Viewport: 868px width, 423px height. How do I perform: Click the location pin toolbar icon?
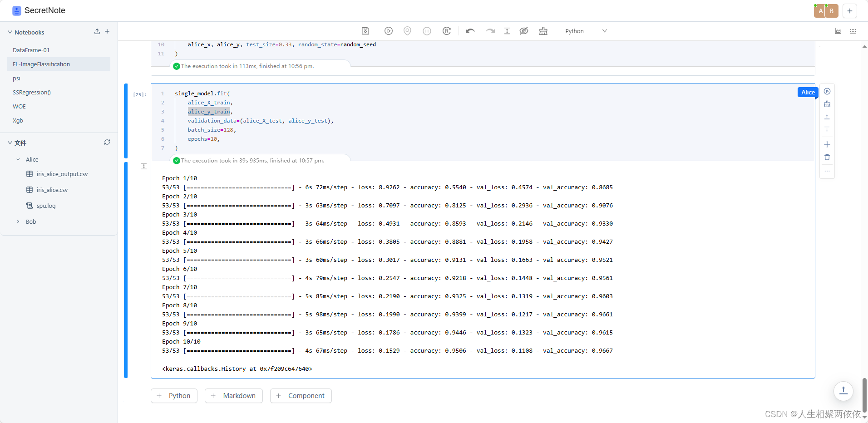(x=407, y=31)
